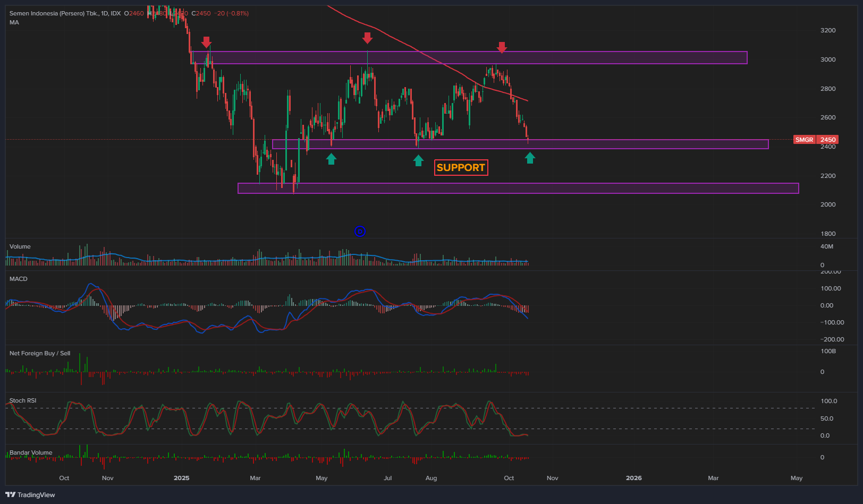Click the 0.00 MACD scale label
The width and height of the screenshot is (863, 504).
pyautogui.click(x=827, y=305)
